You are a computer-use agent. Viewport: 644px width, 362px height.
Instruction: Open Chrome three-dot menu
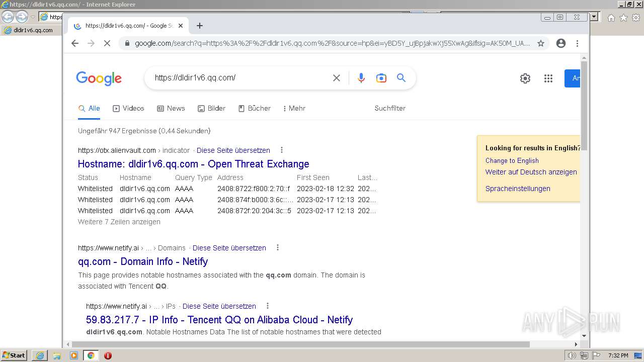point(578,43)
